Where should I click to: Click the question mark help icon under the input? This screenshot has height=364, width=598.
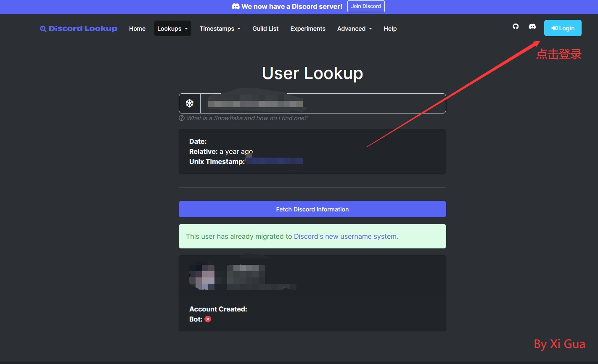(182, 119)
